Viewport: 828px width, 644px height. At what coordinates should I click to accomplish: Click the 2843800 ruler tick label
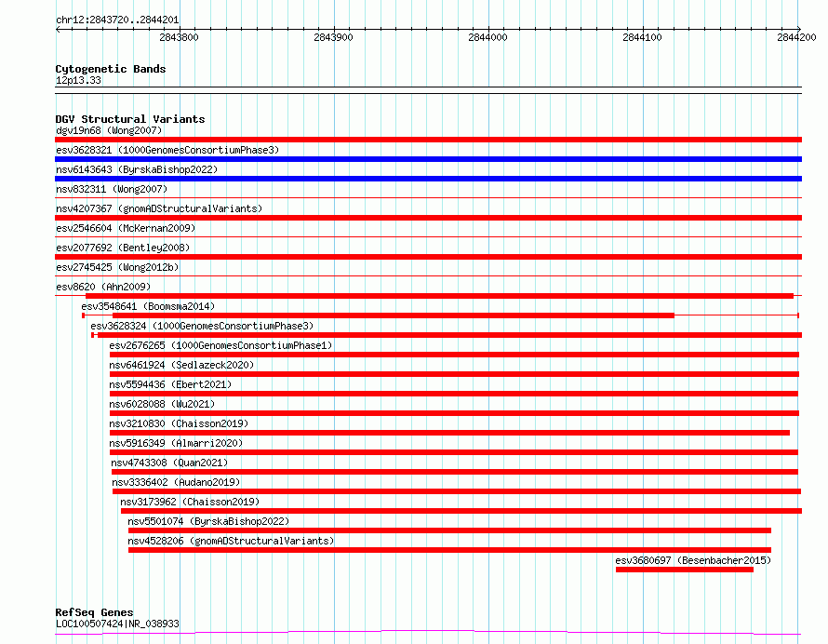[x=179, y=37]
